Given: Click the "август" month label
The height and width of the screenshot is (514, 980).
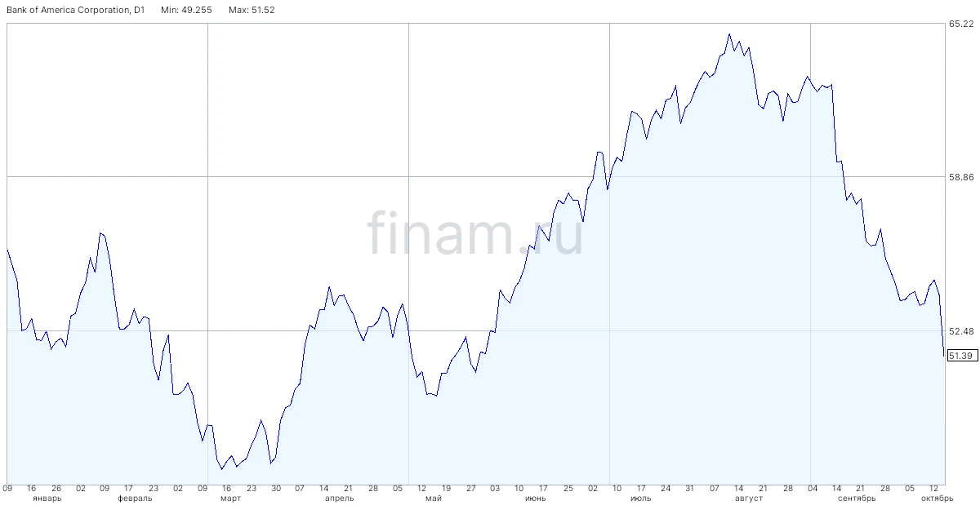Looking at the screenshot, I should (x=749, y=498).
